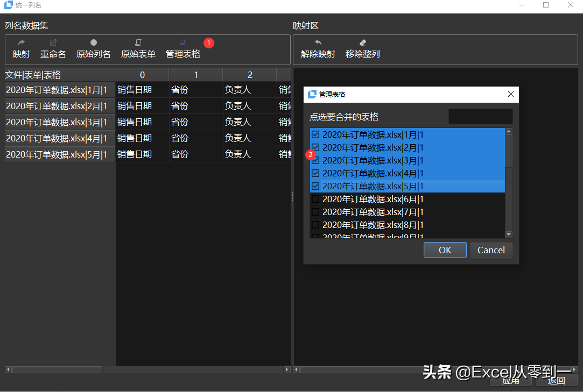
Task: Check the 2020年订单数据.xlsx|8月|1 checkbox
Action: [315, 225]
